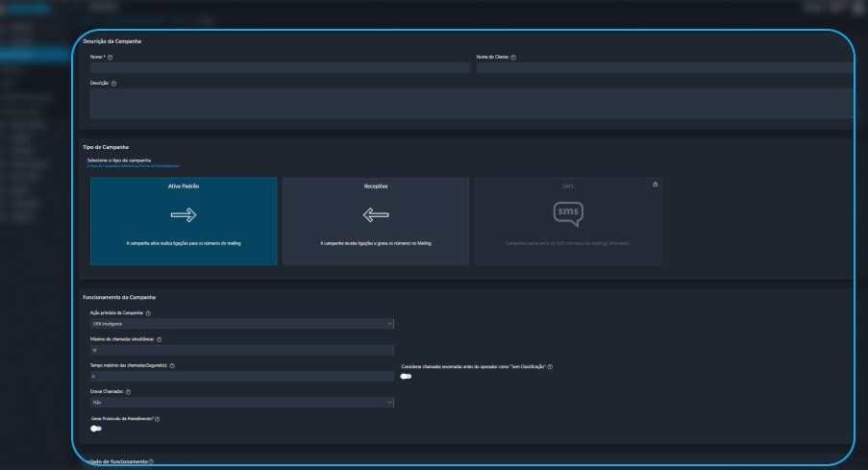Focus the Descrição text area
Viewport: 868px width, 470px height.
(472, 104)
